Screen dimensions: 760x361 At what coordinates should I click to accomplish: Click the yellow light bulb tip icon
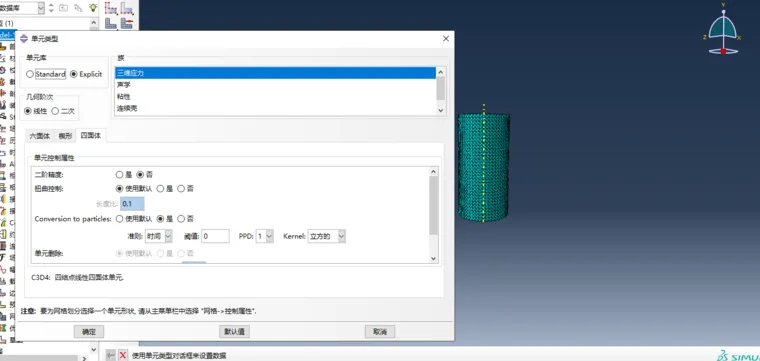93,8
